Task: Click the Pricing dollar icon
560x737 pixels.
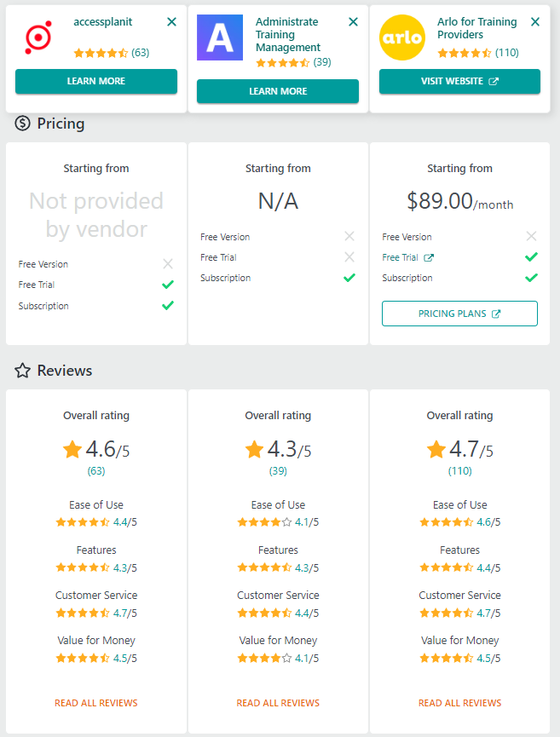Action: tap(23, 124)
